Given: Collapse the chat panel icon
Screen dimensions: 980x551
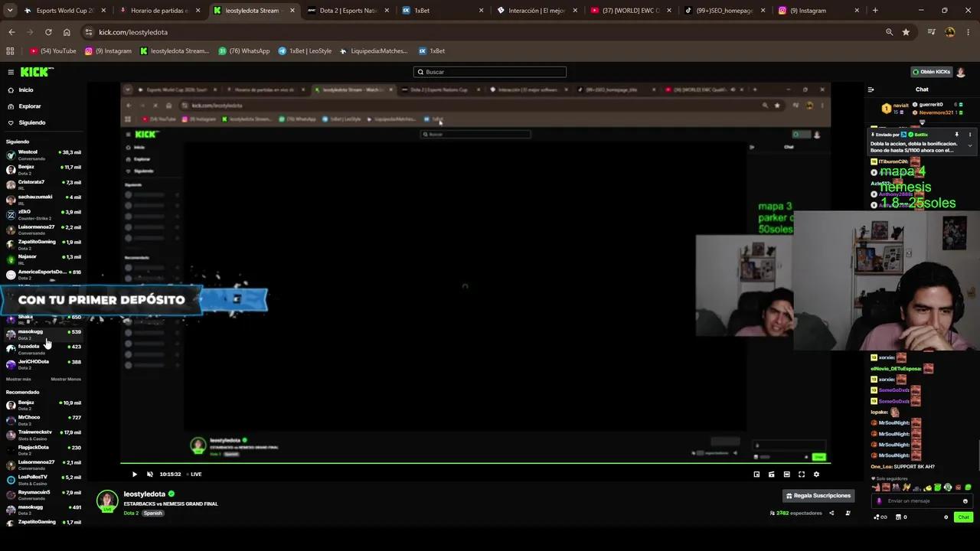Looking at the screenshot, I should [x=871, y=90].
